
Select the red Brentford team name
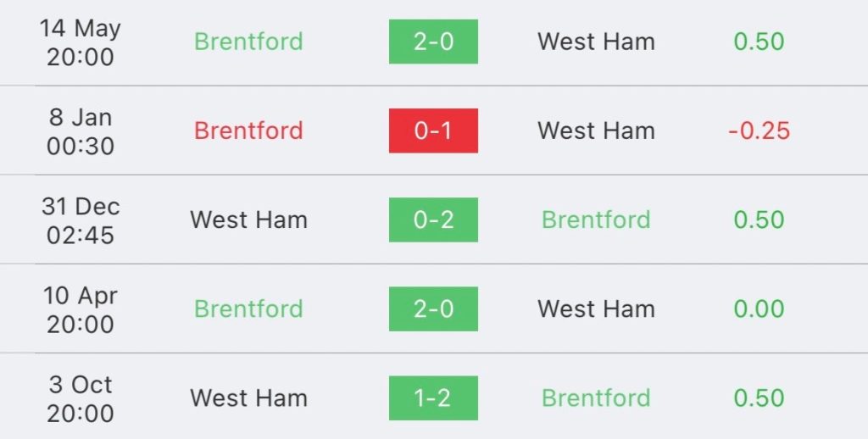248,131
